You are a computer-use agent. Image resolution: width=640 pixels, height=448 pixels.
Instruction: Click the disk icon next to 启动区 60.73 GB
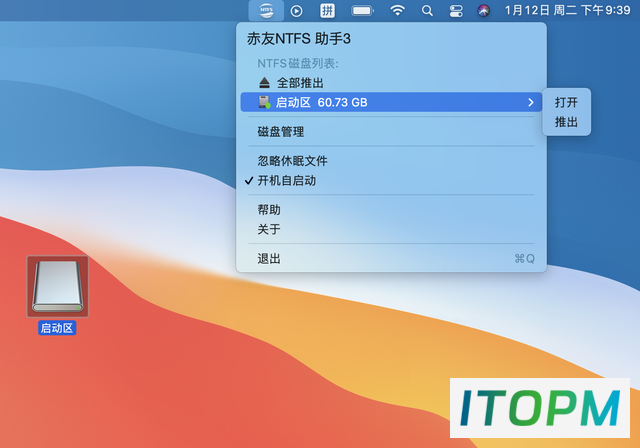click(264, 102)
